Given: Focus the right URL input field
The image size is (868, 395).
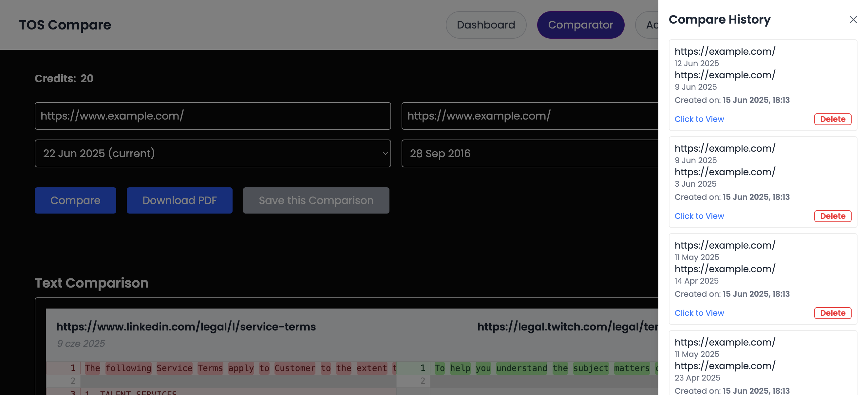Looking at the screenshot, I should 530,116.
